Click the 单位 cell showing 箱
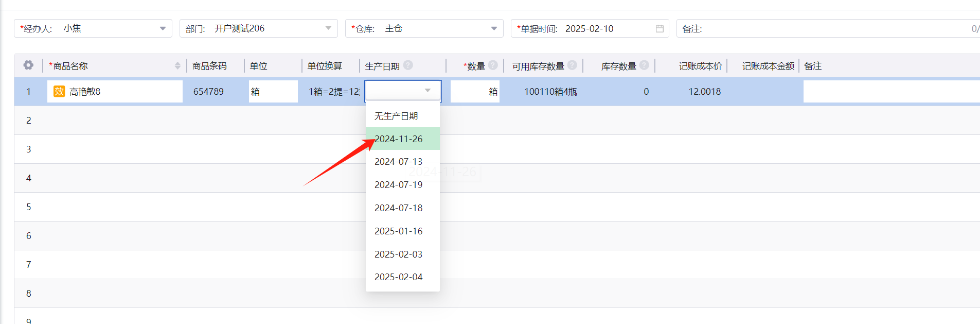The width and height of the screenshot is (980, 324). tap(273, 92)
